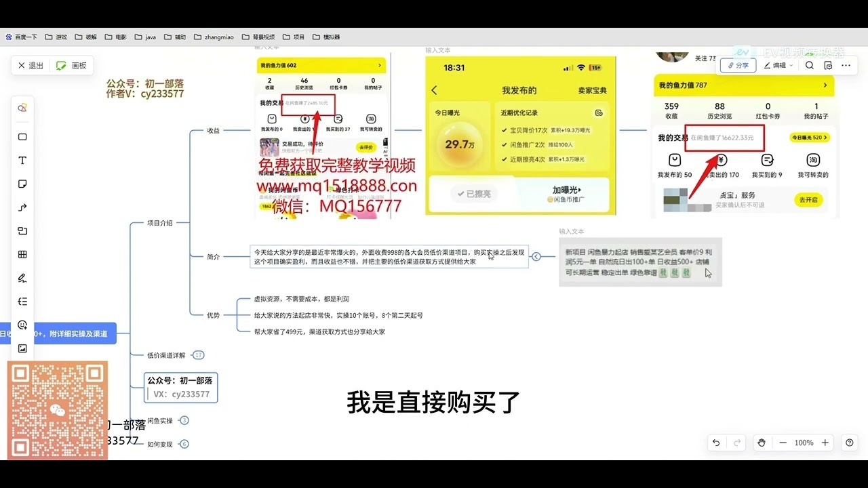This screenshot has width=868, height=488.
Task: Click the undo icon at bottom right
Action: [x=717, y=443]
